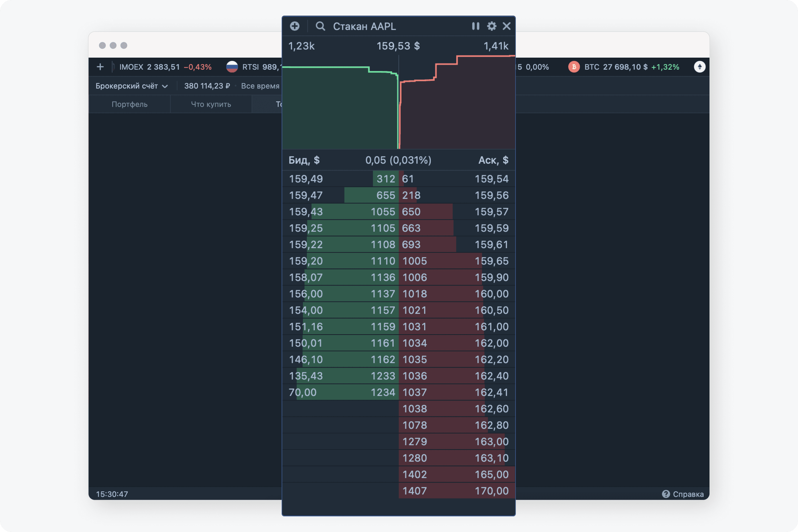The width and height of the screenshot is (798, 532).
Task: Click the ask price 159,57
Action: (x=492, y=212)
